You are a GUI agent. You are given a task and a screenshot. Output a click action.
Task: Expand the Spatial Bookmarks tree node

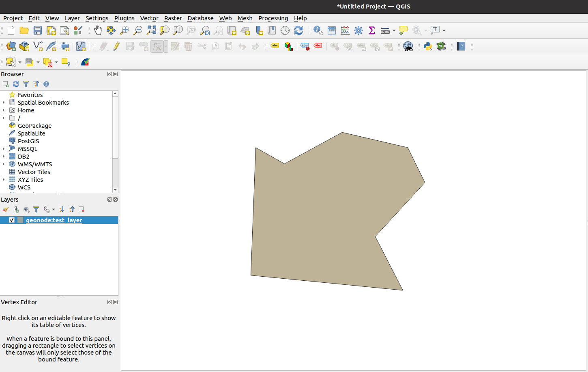pyautogui.click(x=4, y=103)
